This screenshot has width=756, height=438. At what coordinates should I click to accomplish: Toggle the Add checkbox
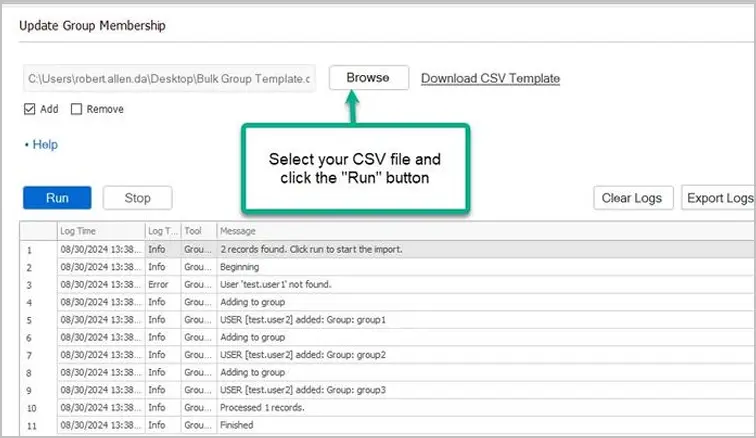29,109
